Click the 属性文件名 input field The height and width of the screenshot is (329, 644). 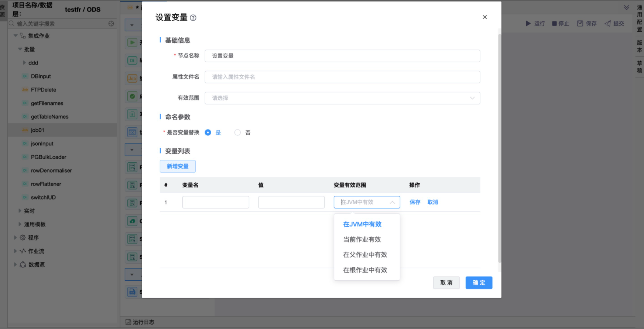342,77
